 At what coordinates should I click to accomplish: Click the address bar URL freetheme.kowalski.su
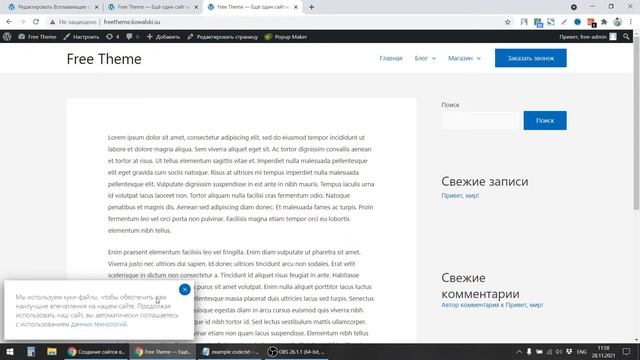coord(132,22)
